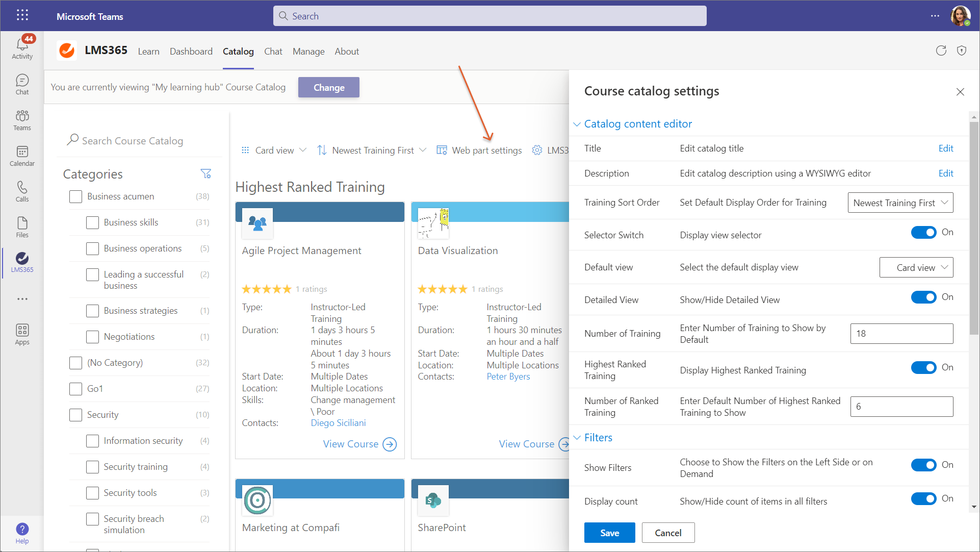Viewport: 980px width, 552px height.
Task: Turn off the Selector Switch toggle
Action: tap(923, 233)
